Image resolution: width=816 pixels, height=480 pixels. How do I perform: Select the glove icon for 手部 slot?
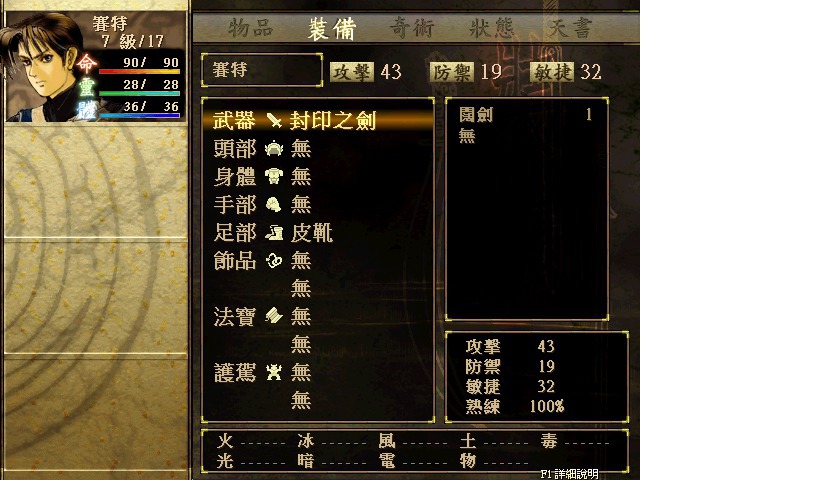point(274,205)
